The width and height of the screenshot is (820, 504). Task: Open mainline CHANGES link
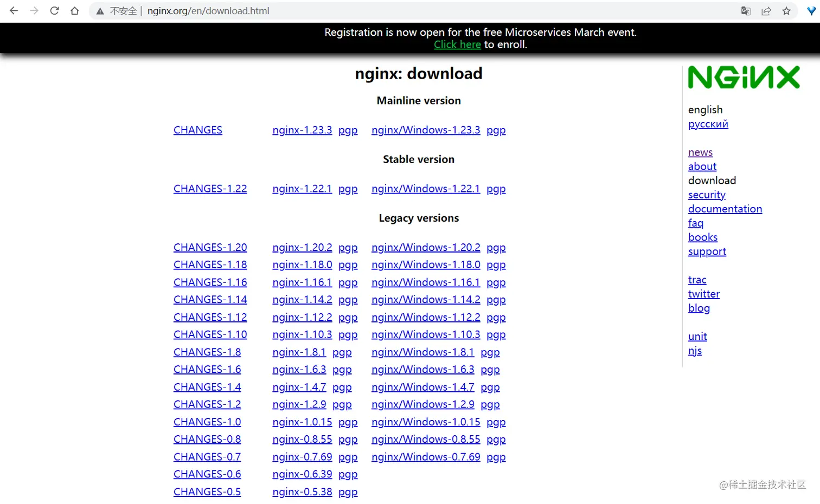[x=198, y=130]
